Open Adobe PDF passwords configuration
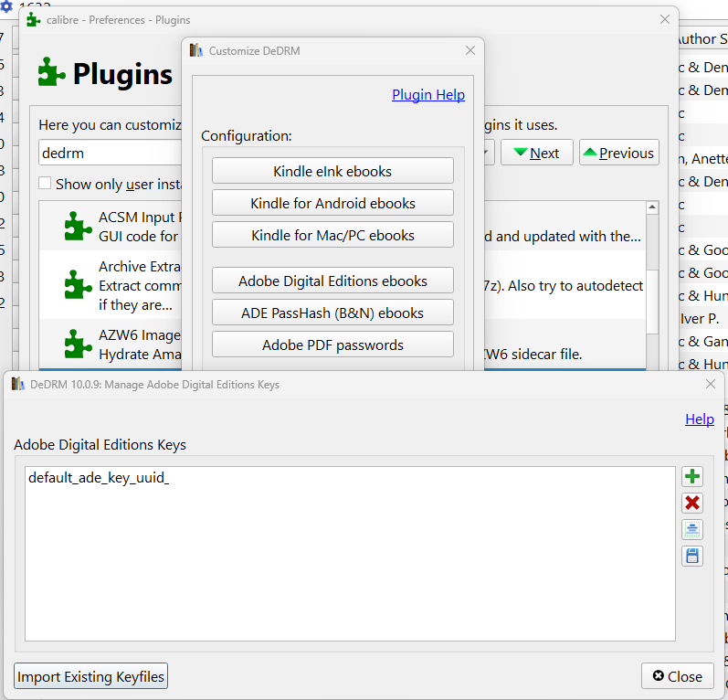Viewport: 728px width, 700px height. point(332,345)
